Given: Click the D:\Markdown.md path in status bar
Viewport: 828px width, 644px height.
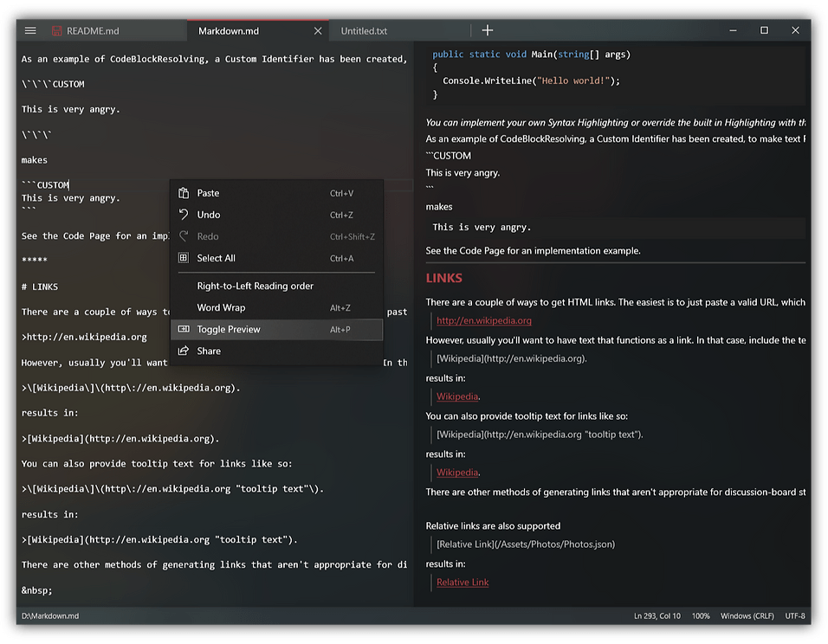Looking at the screenshot, I should [50, 616].
